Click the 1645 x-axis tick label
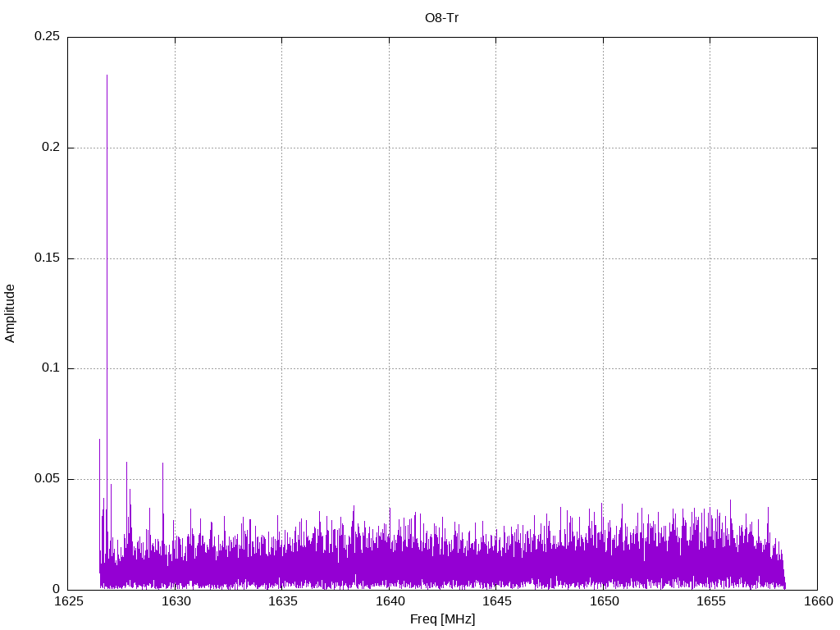This screenshot has height=630, width=840. 496,602
